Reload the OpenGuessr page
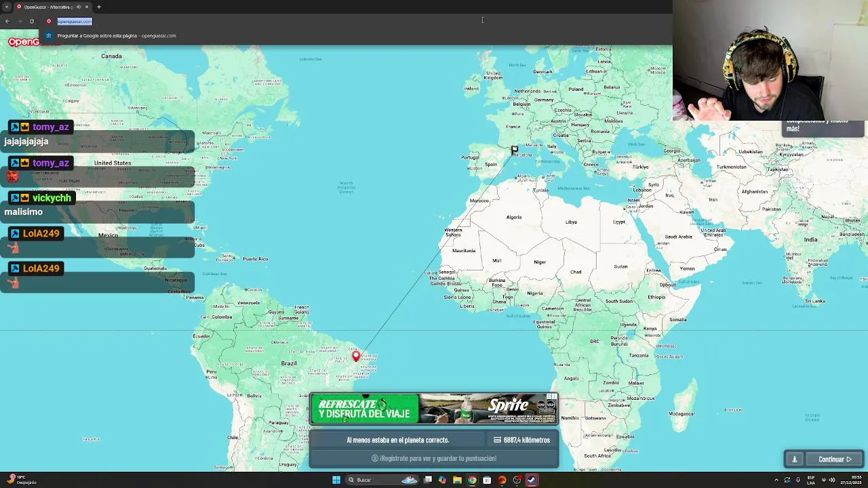Image resolution: width=868 pixels, height=488 pixels. click(x=32, y=21)
